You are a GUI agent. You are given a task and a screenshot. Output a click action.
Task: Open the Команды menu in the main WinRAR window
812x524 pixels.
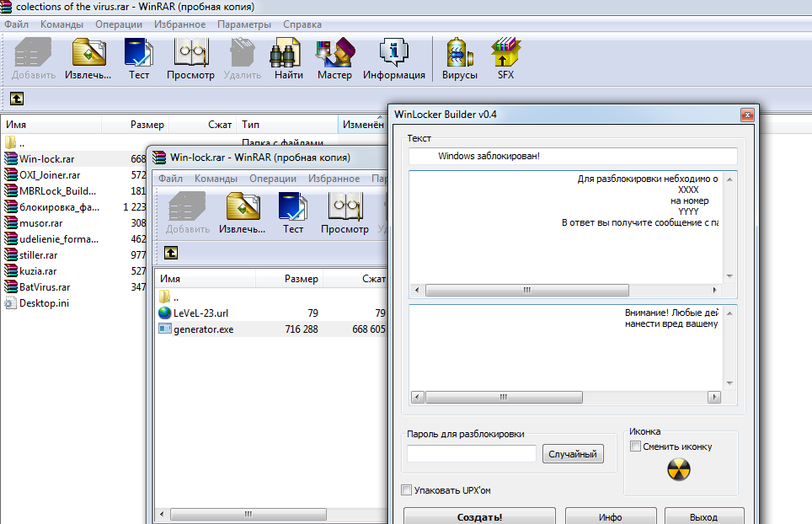[61, 24]
